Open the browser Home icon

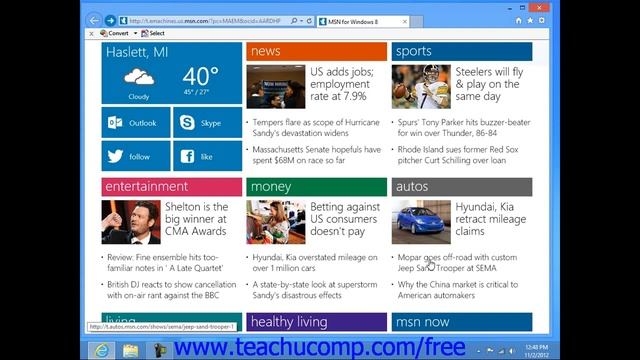coord(518,20)
